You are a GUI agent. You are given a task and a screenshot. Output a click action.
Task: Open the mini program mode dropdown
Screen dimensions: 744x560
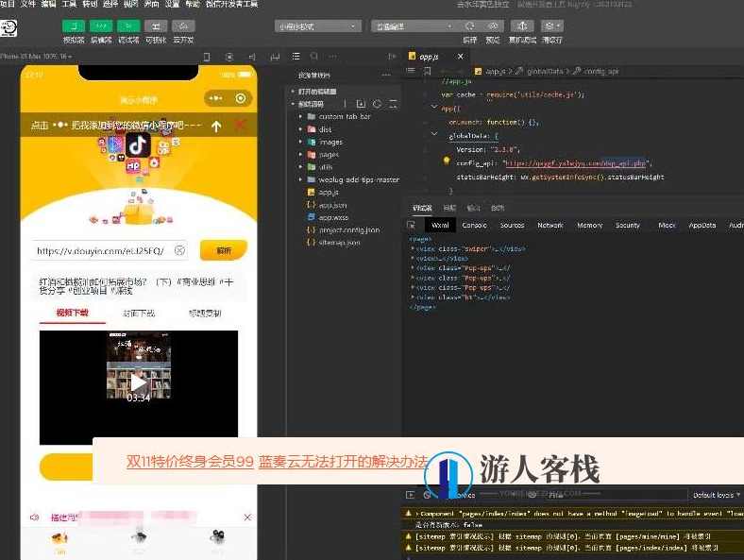(318, 26)
